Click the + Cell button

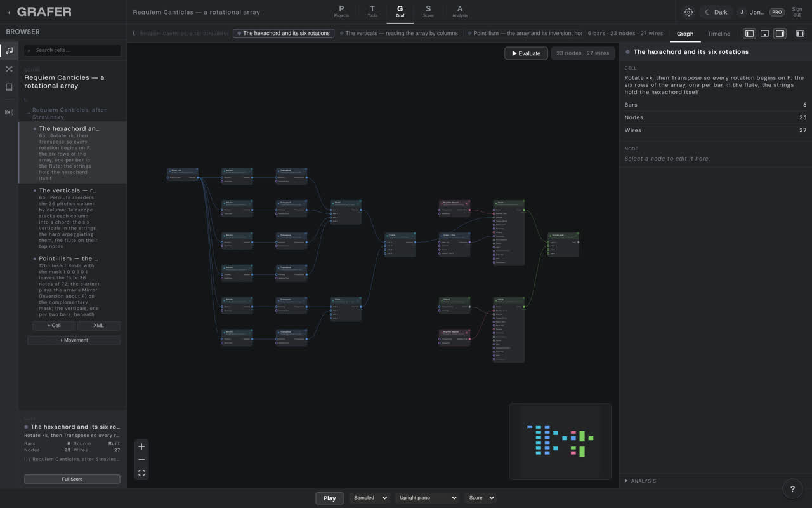coord(54,326)
